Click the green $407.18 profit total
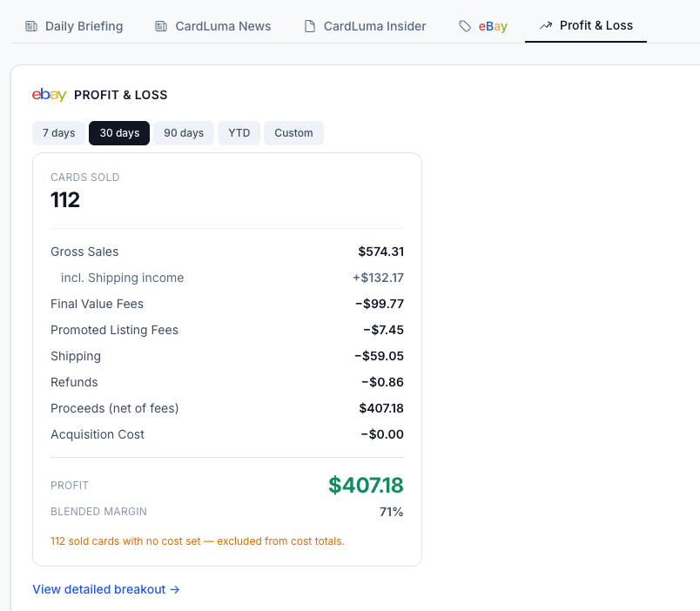Viewport: 700px width, 611px height. tap(366, 486)
